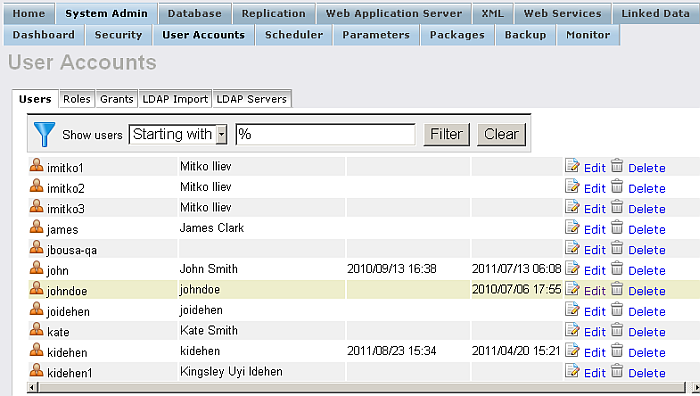Click the user icon beside imitko2
Viewport: 700px width, 396px height.
point(36,186)
